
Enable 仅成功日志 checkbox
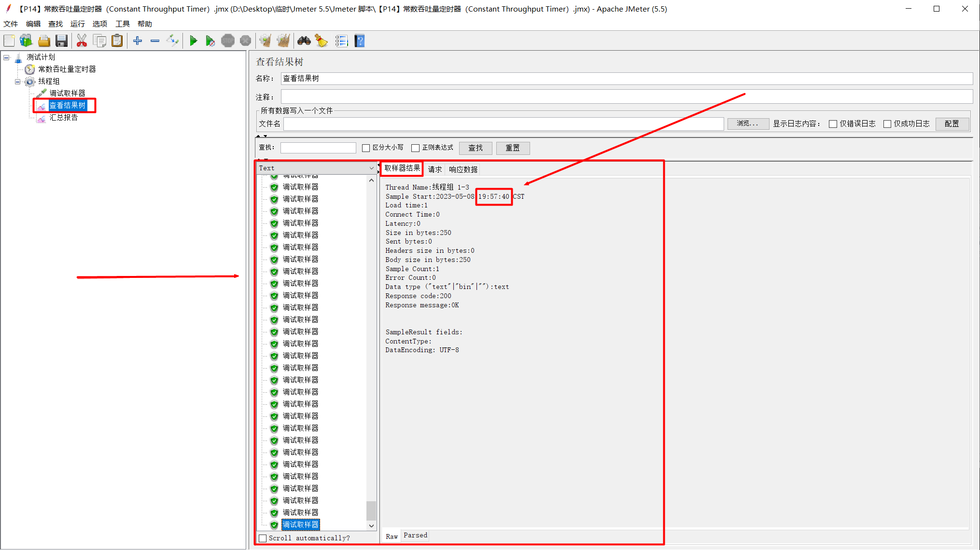[x=887, y=124]
